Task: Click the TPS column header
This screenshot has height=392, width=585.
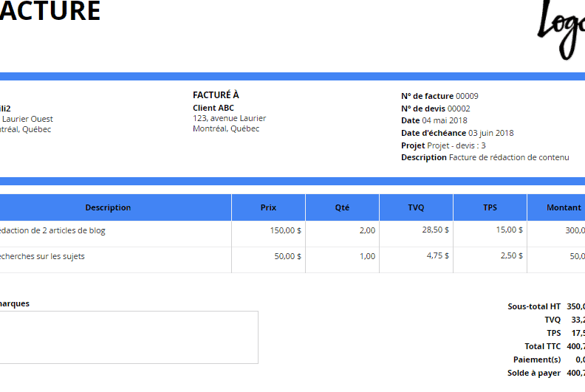Action: point(490,207)
